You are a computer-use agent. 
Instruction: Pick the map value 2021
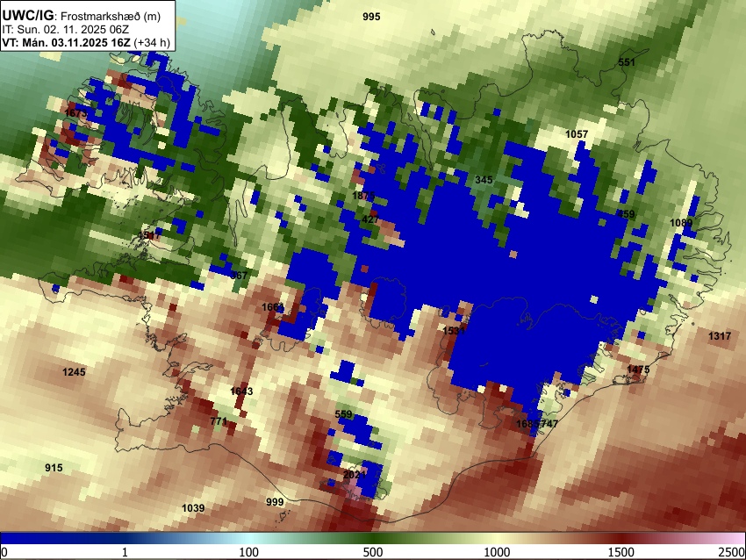(x=355, y=475)
